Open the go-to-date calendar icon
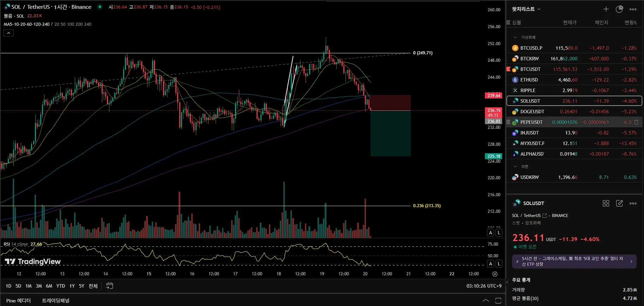 click(x=110, y=286)
